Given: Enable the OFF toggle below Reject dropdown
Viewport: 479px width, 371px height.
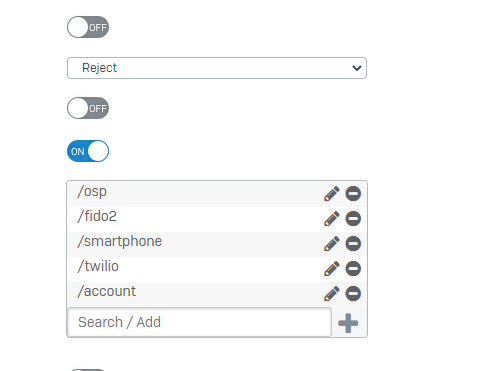Looking at the screenshot, I should [88, 108].
